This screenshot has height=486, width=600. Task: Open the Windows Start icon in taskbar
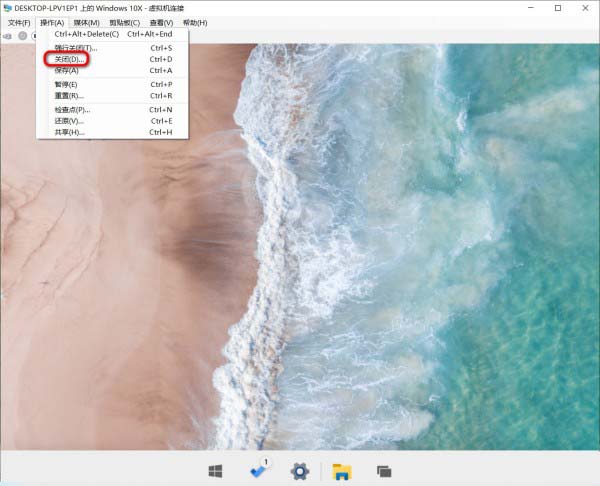pyautogui.click(x=215, y=471)
